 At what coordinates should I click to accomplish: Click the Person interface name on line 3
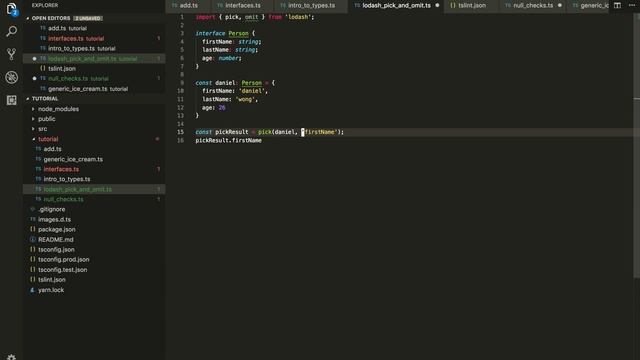(238, 33)
